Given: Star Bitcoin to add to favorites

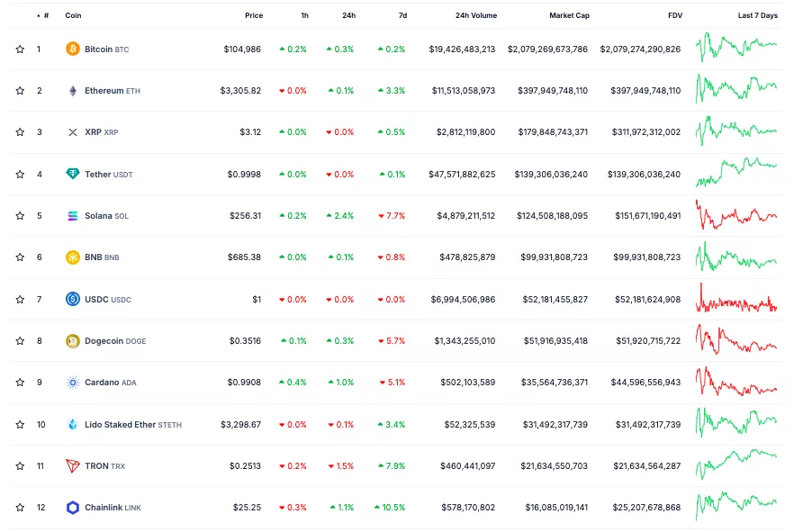Looking at the screenshot, I should [20, 50].
